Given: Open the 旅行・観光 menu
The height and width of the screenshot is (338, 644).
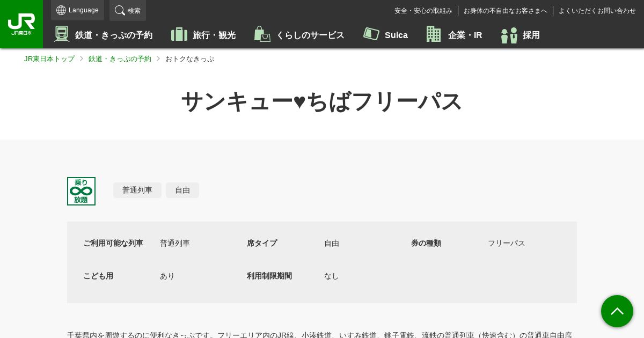Looking at the screenshot, I should point(203,35).
